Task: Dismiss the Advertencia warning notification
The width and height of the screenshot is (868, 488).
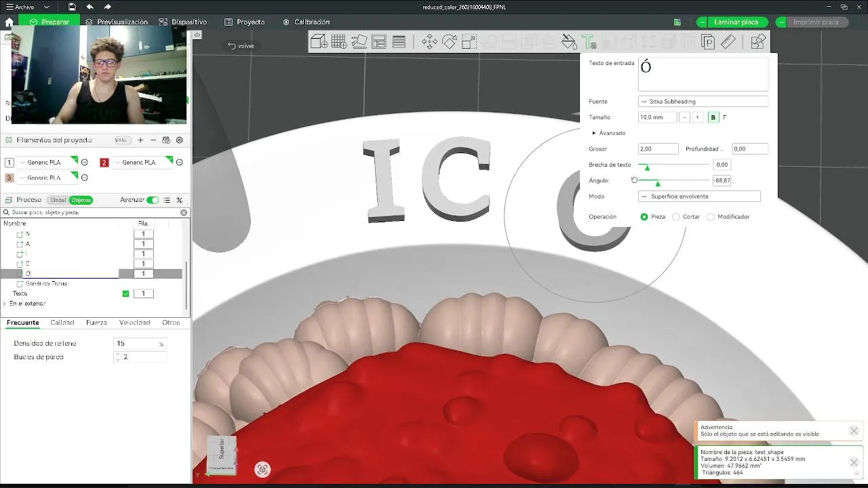Action: point(854,430)
